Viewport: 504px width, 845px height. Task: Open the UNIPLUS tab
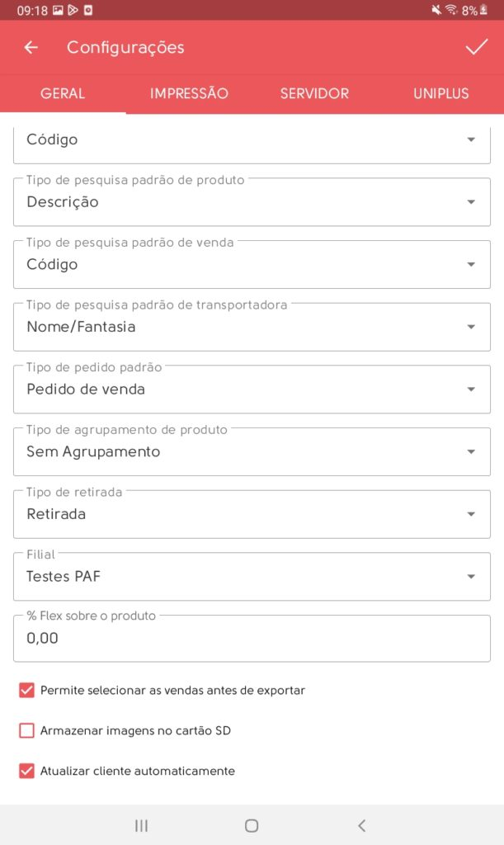(440, 93)
